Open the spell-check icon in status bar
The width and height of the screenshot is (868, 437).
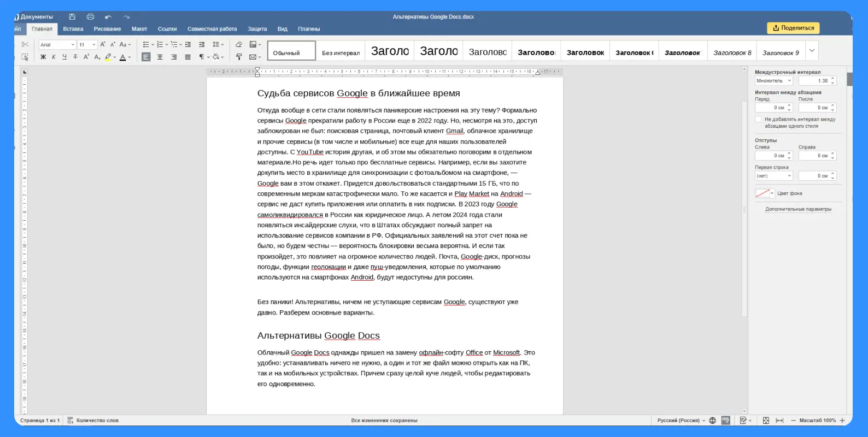coord(725,420)
